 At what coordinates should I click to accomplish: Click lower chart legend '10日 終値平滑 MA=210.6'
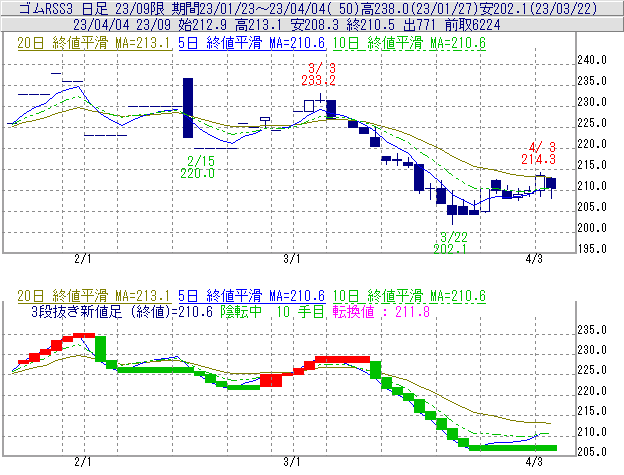409,296
